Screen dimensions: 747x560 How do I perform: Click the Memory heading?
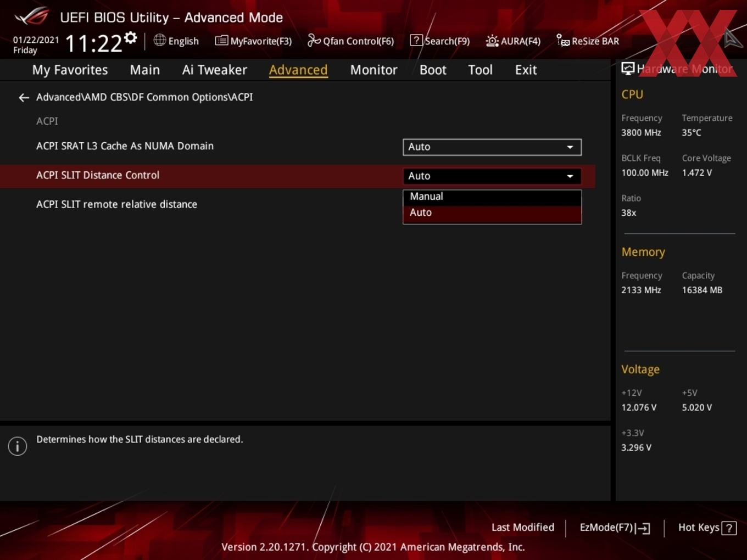643,252
